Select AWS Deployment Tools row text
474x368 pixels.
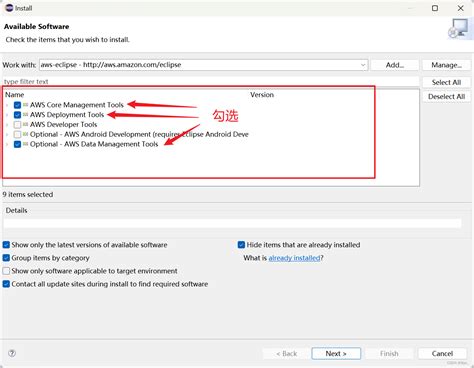tap(67, 115)
